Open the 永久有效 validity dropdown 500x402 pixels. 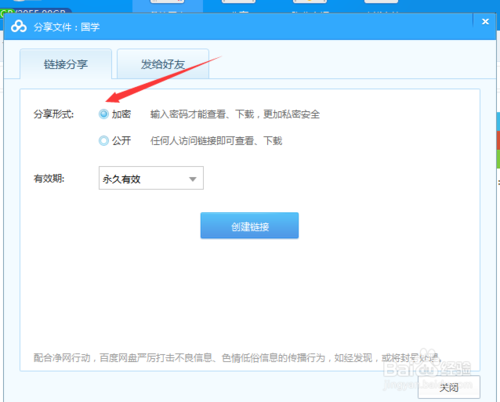(x=151, y=178)
